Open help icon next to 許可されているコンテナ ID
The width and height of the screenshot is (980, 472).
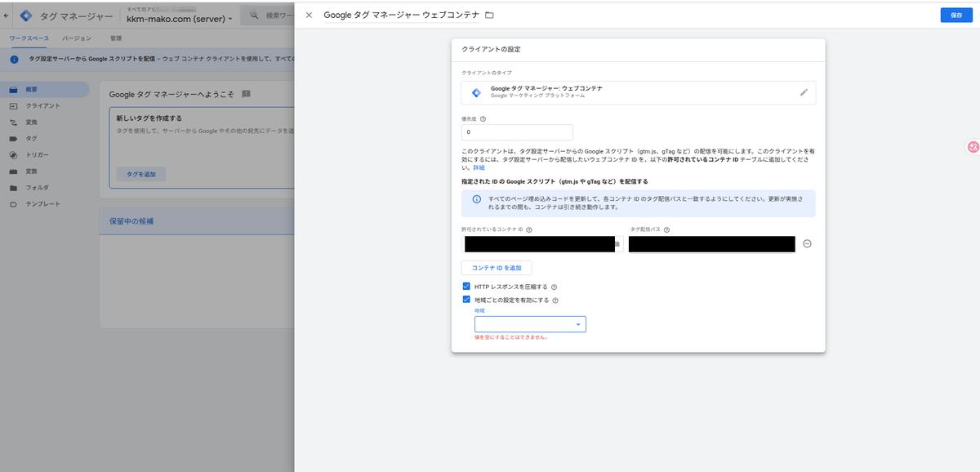pyautogui.click(x=530, y=230)
